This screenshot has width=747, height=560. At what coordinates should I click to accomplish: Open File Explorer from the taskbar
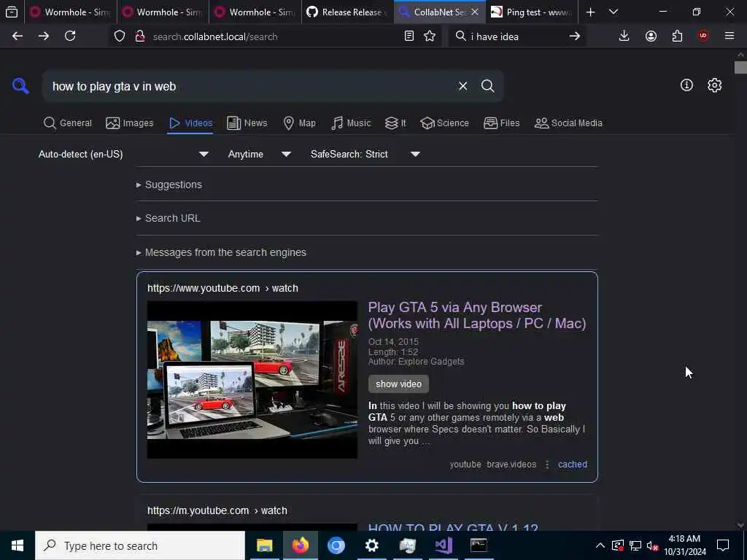(264, 545)
